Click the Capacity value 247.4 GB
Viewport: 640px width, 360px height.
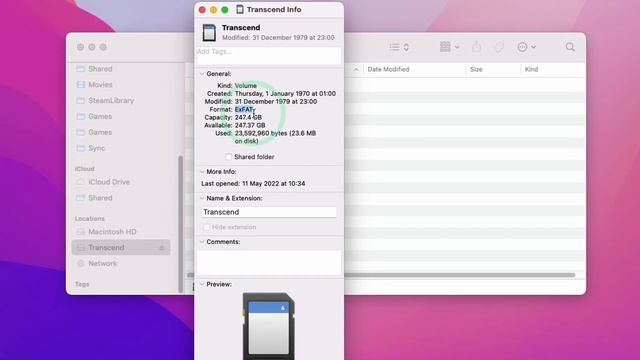coord(248,118)
